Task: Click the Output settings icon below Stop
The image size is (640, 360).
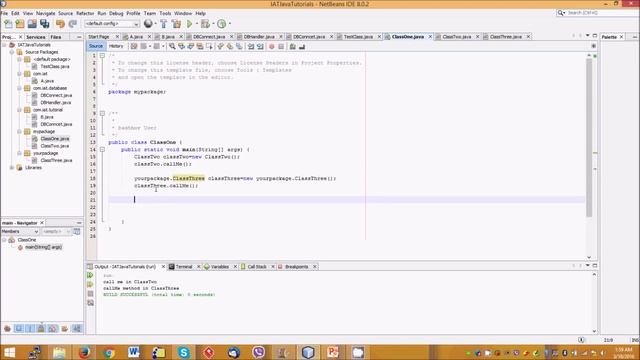Action: [x=90, y=303]
